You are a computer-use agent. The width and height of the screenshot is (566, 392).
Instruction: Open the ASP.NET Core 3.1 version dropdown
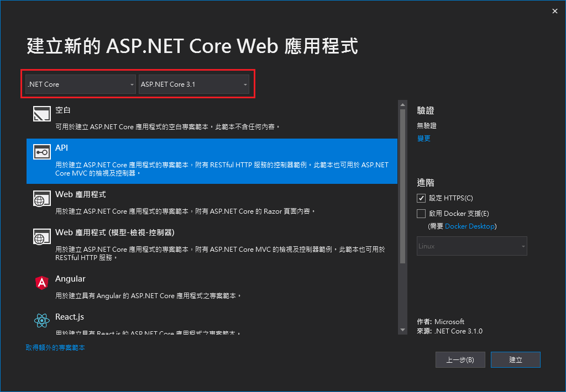coord(194,84)
